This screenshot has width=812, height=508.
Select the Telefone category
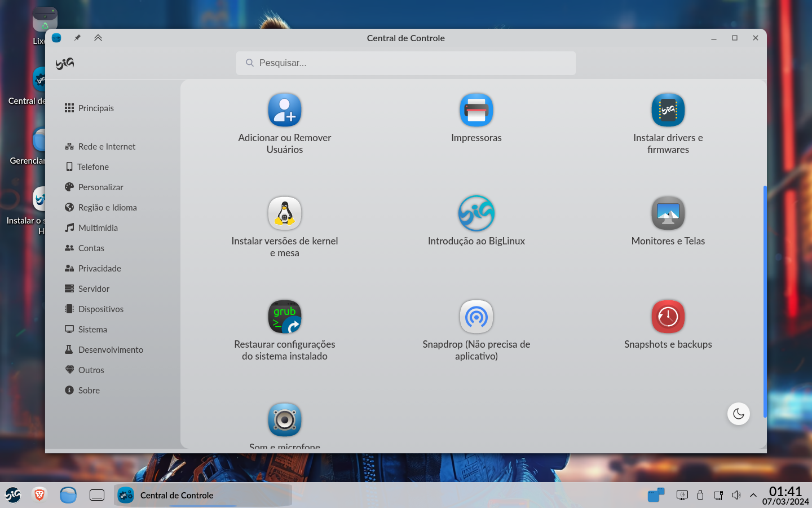(87, 167)
